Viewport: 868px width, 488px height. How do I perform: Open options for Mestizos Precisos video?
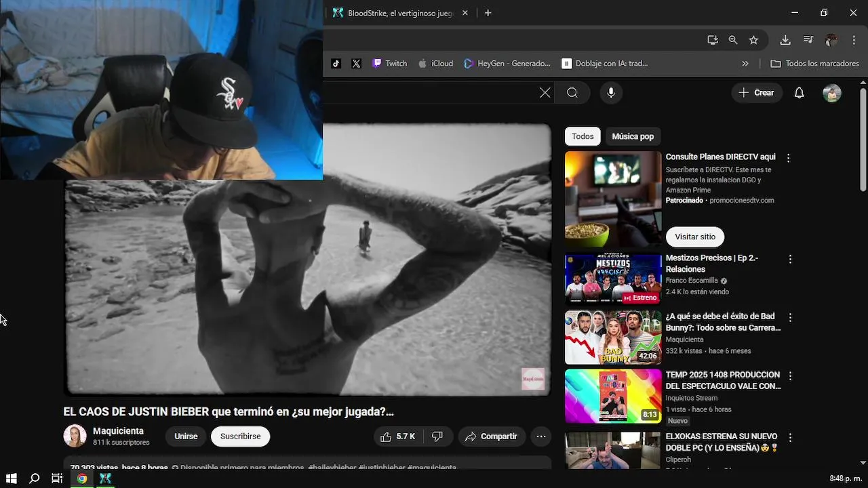click(789, 259)
